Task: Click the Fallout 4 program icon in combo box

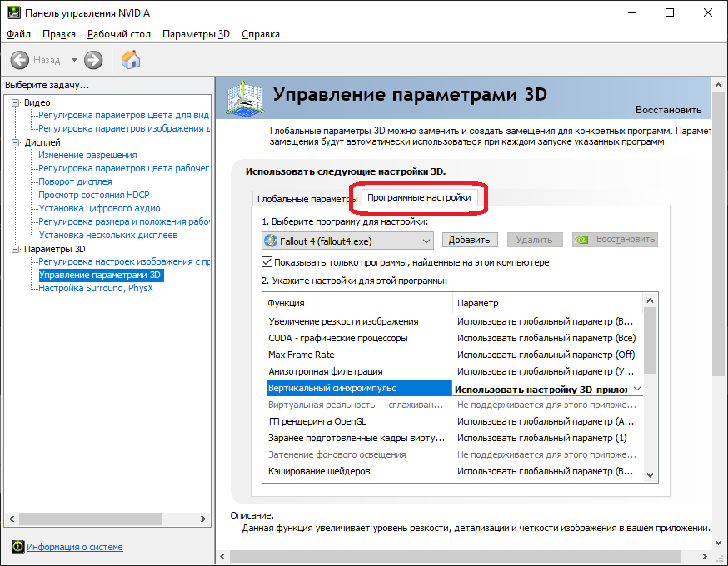Action: [x=272, y=241]
